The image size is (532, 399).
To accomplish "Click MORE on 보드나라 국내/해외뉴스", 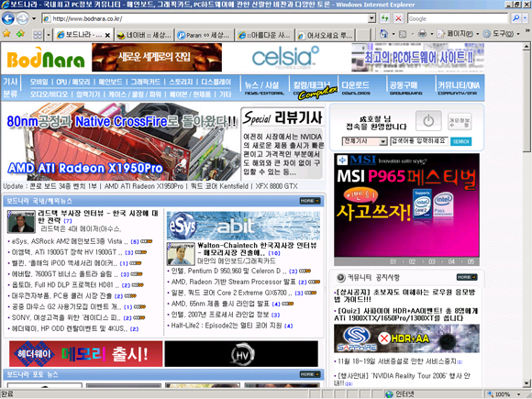I will (310, 201).
